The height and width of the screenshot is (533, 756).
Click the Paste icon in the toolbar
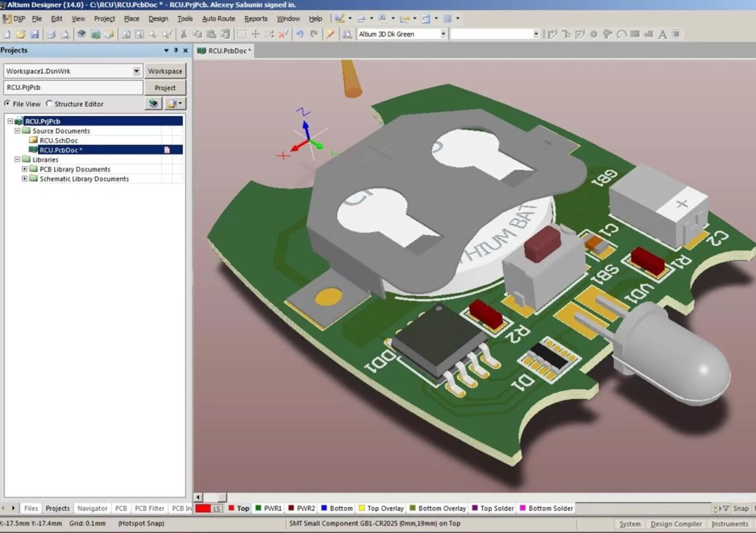tap(211, 34)
